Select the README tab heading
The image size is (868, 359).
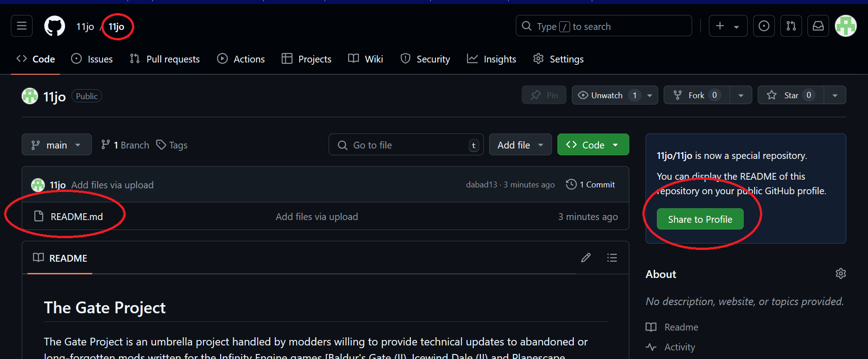click(60, 258)
